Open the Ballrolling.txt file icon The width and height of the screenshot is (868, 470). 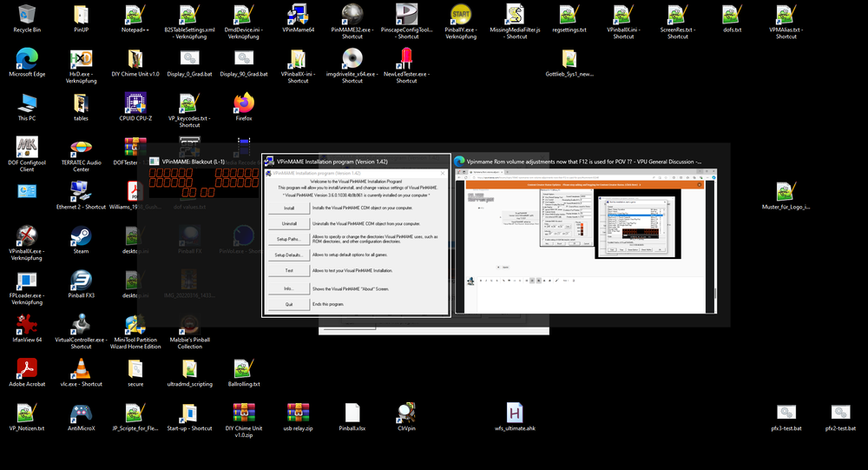[x=244, y=369]
